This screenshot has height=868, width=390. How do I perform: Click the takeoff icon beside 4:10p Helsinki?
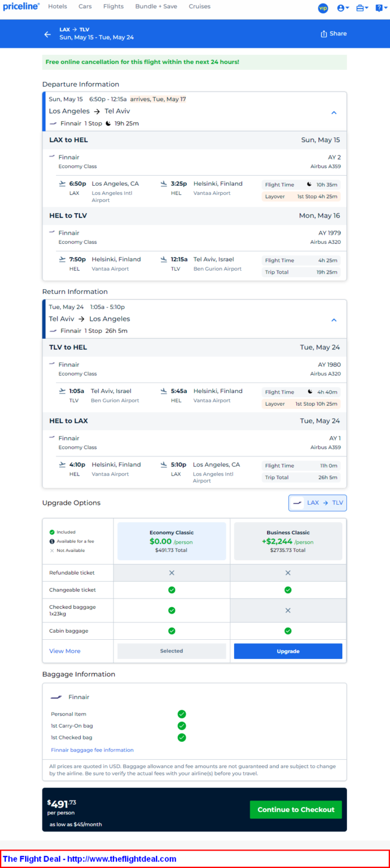click(x=62, y=465)
